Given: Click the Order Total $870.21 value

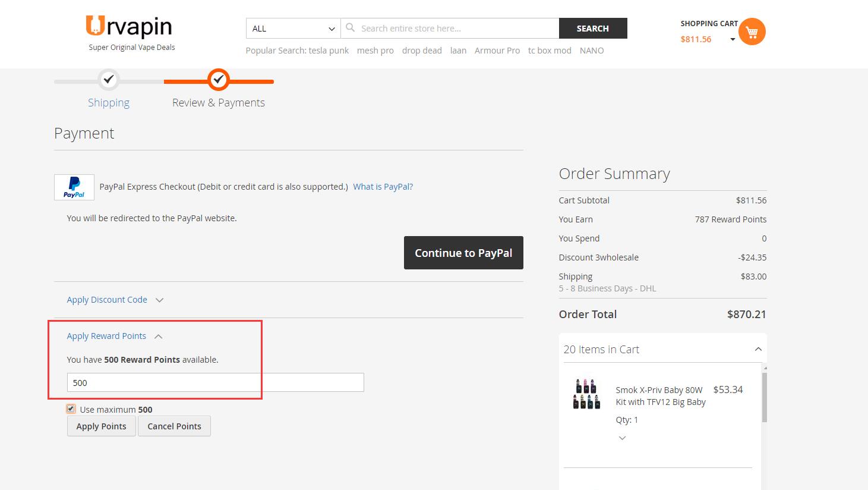Looking at the screenshot, I should pos(747,314).
